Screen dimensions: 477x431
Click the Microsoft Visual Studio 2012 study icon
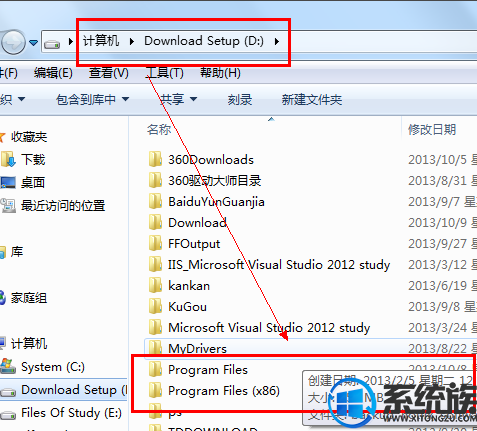155,327
